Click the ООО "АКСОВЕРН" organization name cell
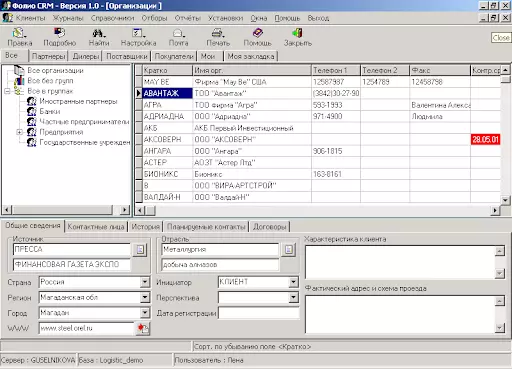 coord(252,139)
